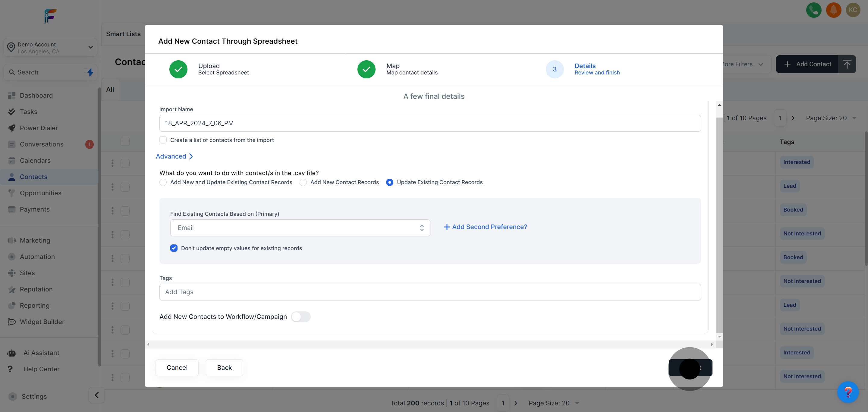The width and height of the screenshot is (868, 412).
Task: Open the orange notifications bell
Action: click(833, 10)
